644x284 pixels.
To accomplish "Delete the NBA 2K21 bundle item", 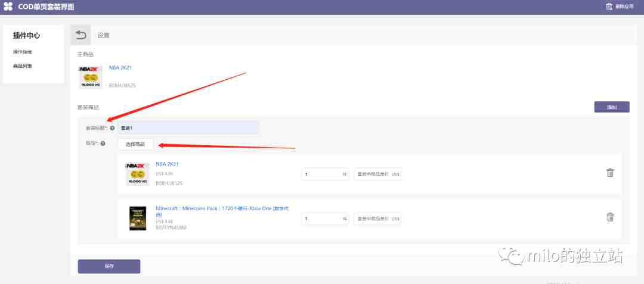I will tap(611, 173).
